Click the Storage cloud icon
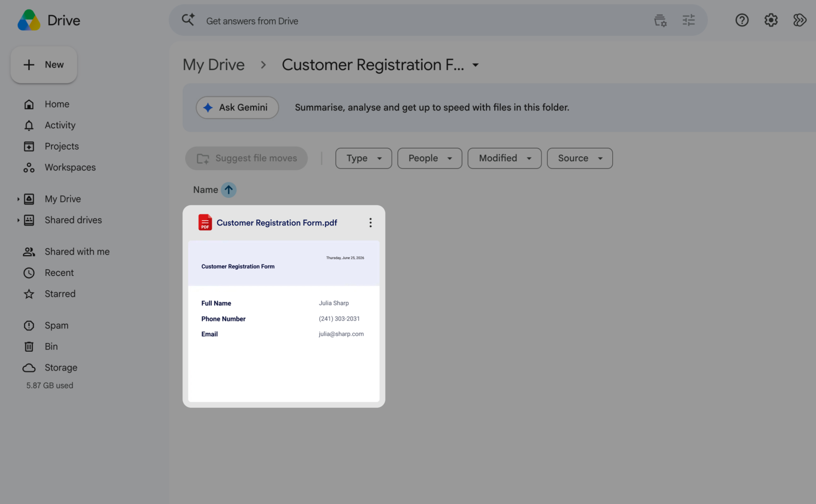 (x=29, y=368)
